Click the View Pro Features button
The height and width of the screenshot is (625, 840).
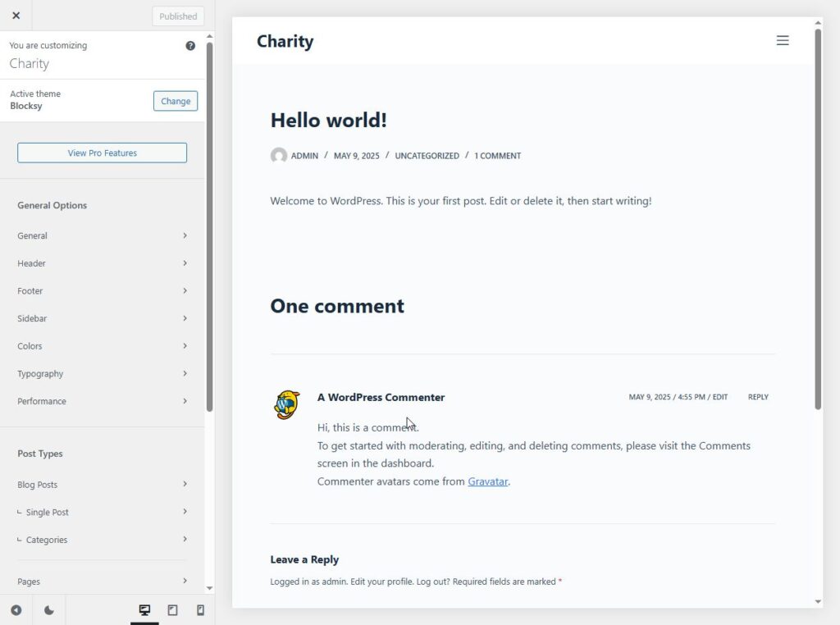click(103, 153)
